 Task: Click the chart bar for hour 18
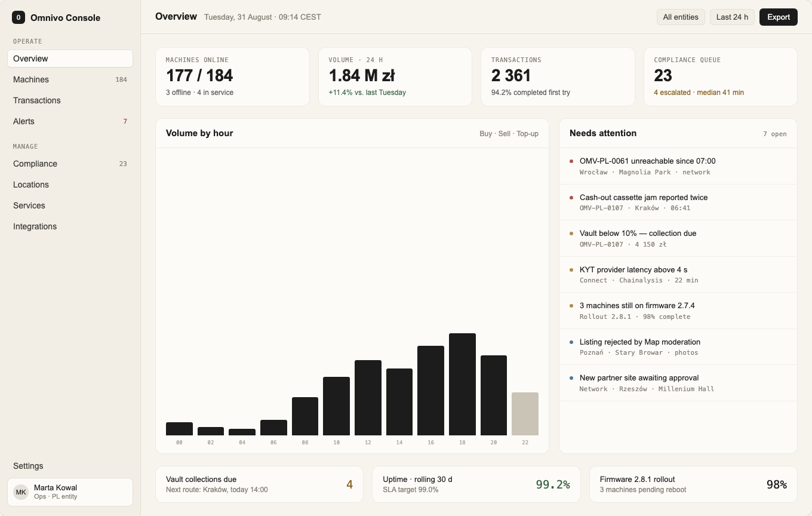tap(462, 384)
